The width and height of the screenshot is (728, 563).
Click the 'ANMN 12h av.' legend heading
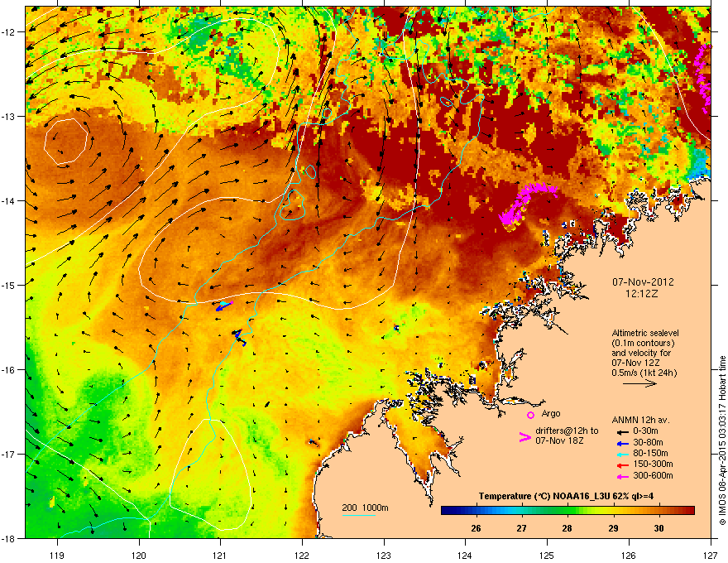coord(640,420)
